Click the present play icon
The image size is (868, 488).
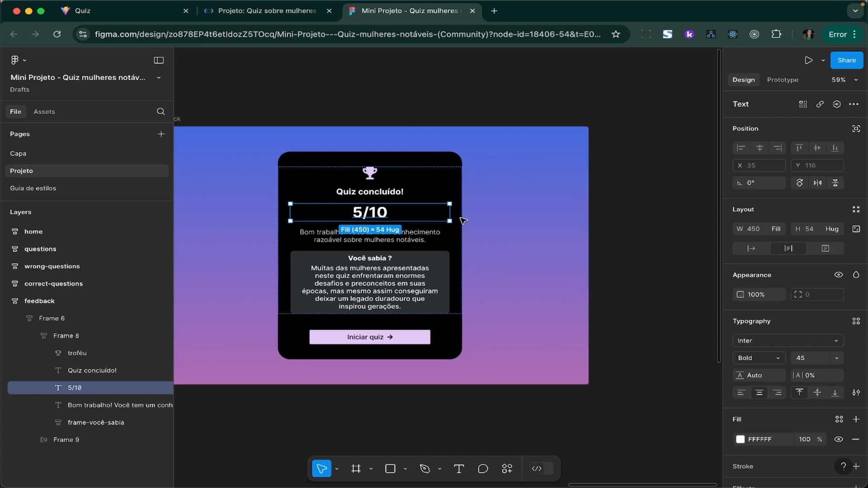point(808,60)
